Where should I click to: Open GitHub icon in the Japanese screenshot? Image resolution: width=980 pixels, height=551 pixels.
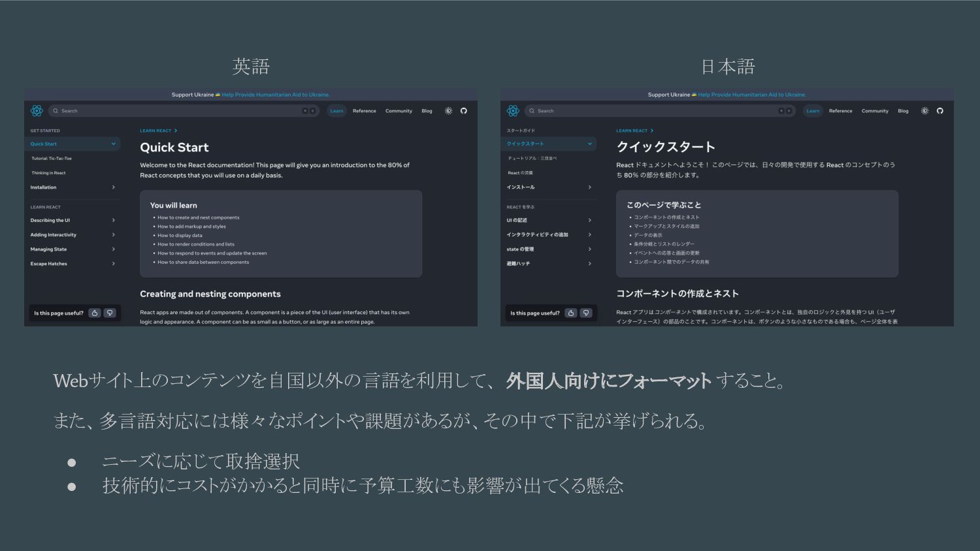(x=940, y=111)
